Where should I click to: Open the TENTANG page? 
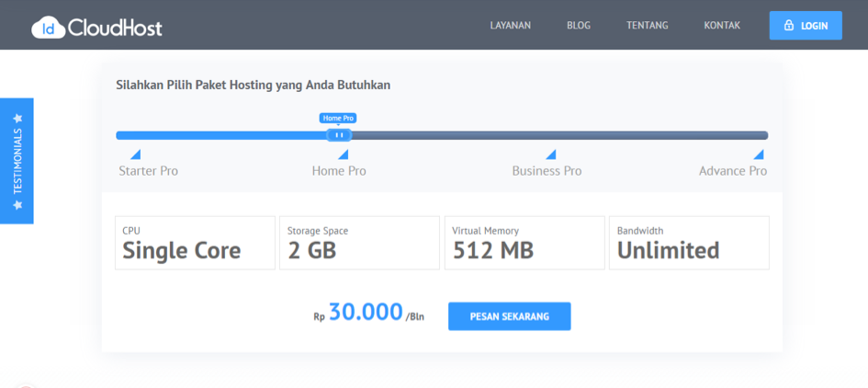648,26
